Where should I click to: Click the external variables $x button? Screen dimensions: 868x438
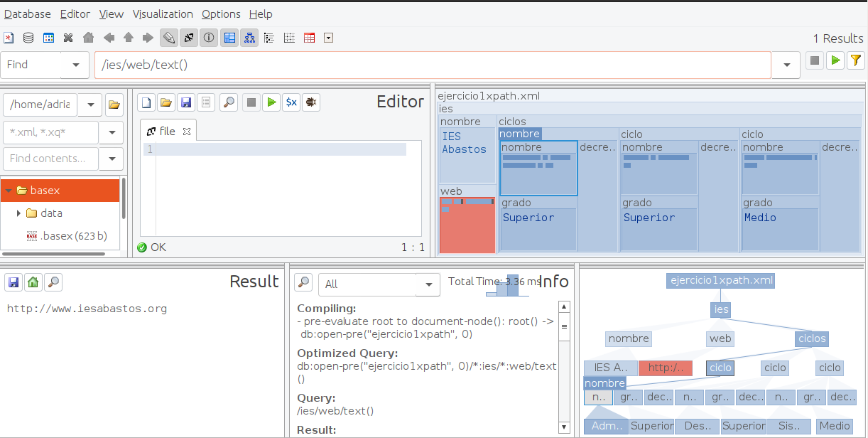click(291, 102)
